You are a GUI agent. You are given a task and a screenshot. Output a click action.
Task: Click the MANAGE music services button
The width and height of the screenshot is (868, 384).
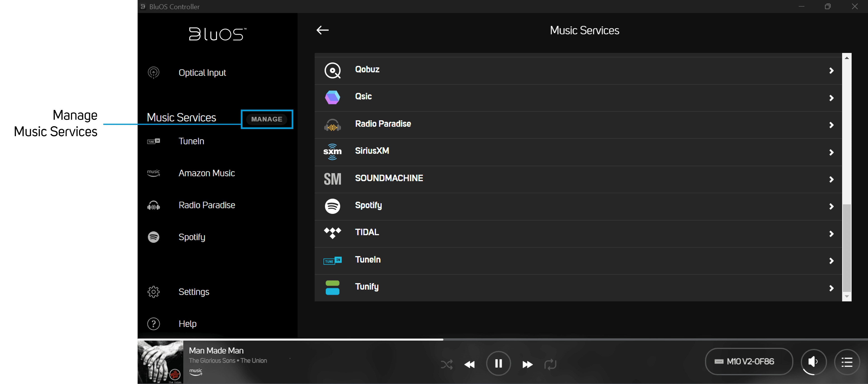click(x=267, y=119)
